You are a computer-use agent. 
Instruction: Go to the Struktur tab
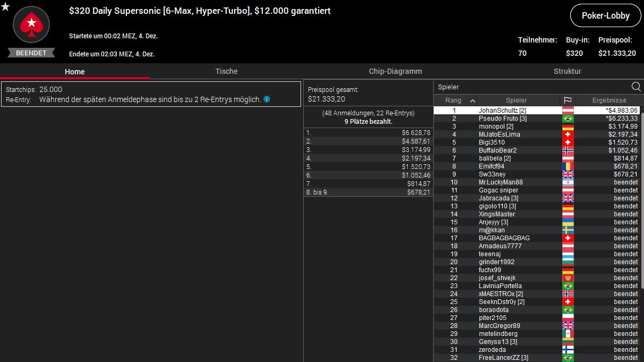pyautogui.click(x=567, y=71)
